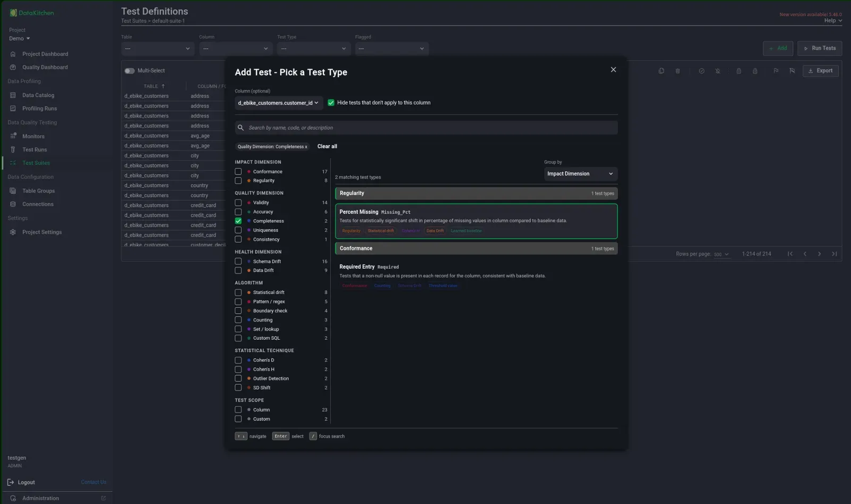The width and height of the screenshot is (851, 504).
Task: Check the Conformance impact dimension filter
Action: point(238,172)
